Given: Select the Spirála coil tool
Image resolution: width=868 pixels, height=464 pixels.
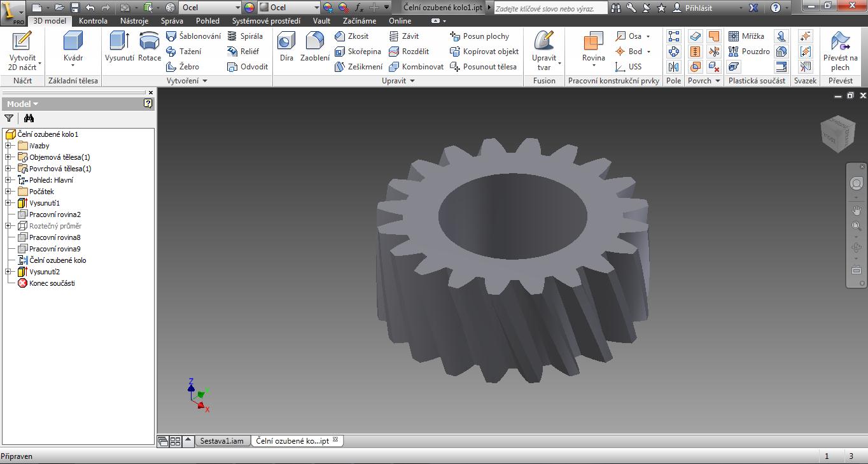Looking at the screenshot, I should coord(245,36).
